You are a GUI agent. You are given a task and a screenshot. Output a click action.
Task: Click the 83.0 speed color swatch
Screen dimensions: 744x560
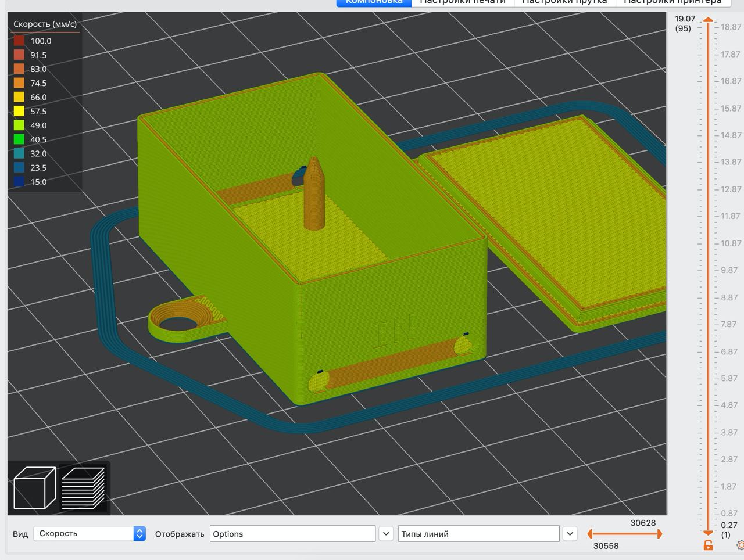[x=19, y=69]
